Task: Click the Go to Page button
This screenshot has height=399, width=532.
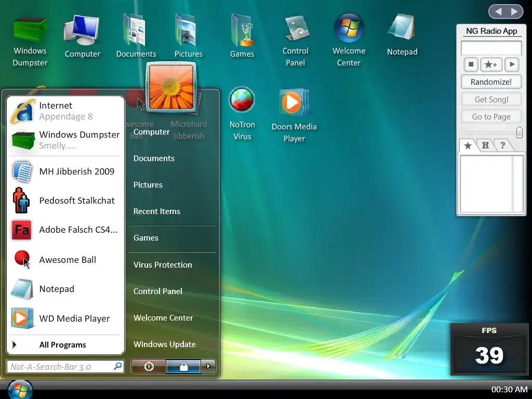Action: [491, 117]
